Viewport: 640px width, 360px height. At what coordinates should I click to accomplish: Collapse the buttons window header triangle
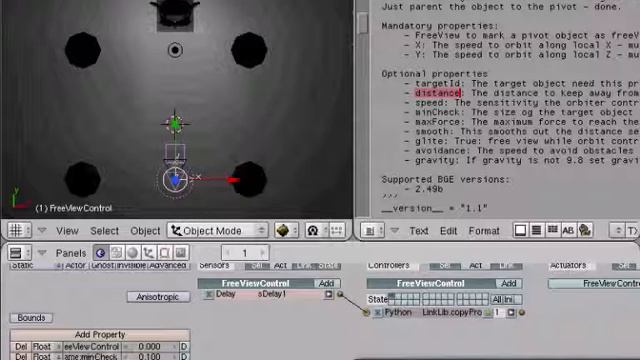(42, 253)
